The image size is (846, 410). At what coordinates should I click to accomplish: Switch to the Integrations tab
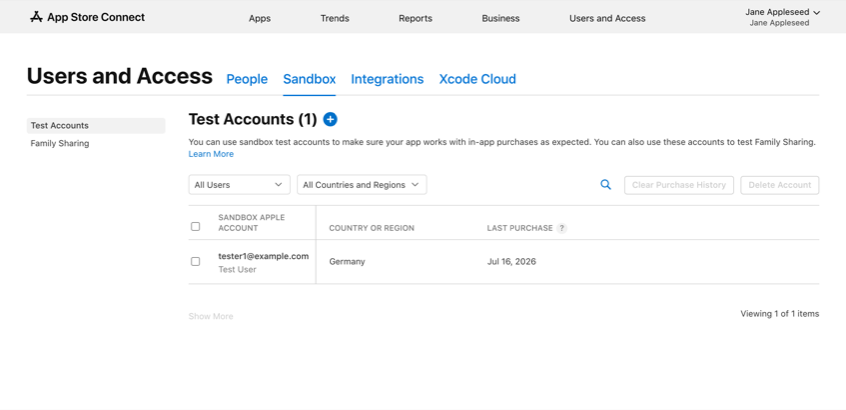(x=387, y=79)
